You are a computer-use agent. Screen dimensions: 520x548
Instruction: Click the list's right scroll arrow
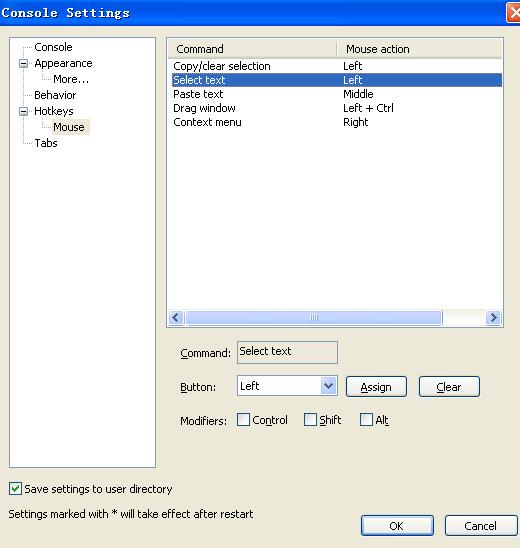(493, 318)
